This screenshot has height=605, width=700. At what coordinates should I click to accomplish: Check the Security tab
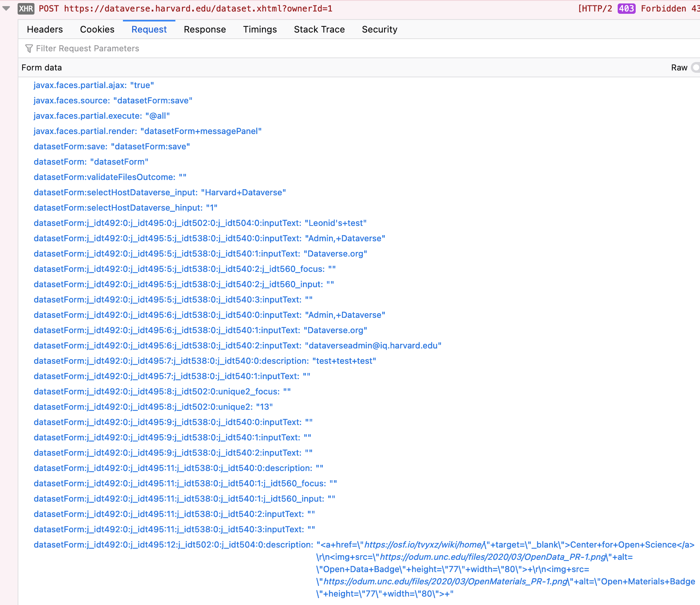tap(379, 29)
